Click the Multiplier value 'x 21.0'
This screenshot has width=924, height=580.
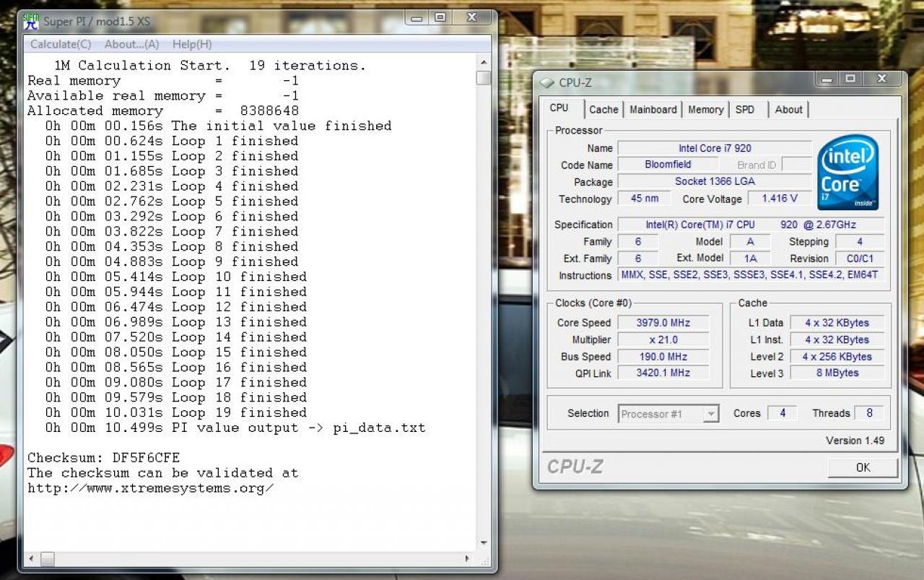coord(663,339)
